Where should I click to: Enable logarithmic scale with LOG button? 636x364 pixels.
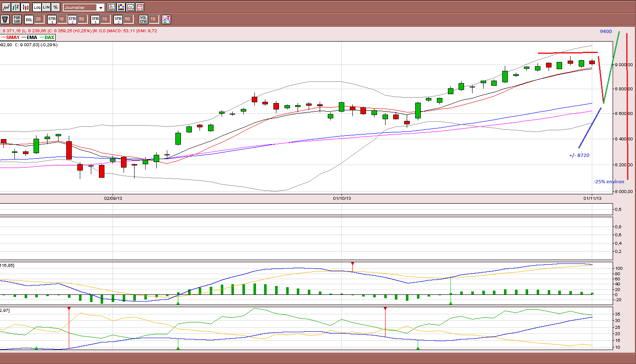(37, 7)
